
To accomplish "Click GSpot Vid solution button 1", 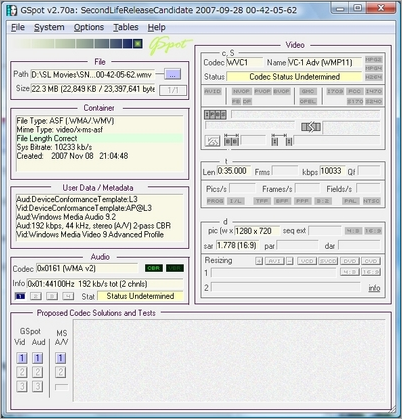I will 22,358.
